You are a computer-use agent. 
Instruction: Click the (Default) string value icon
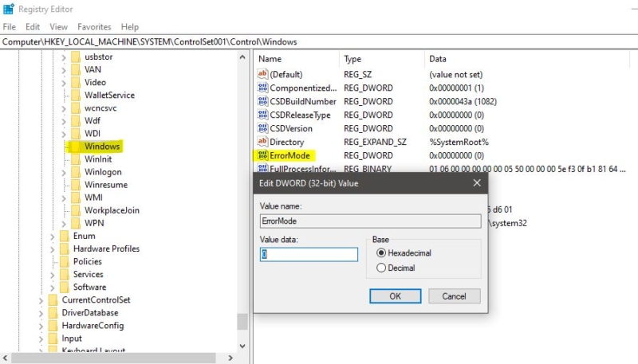click(262, 74)
